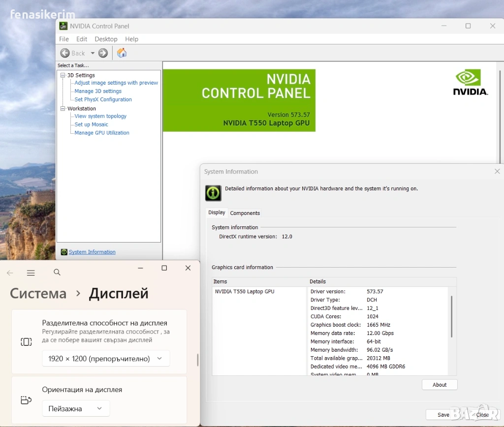Open the Desktop menu
Screen dimensions: 504x427
coord(106,39)
